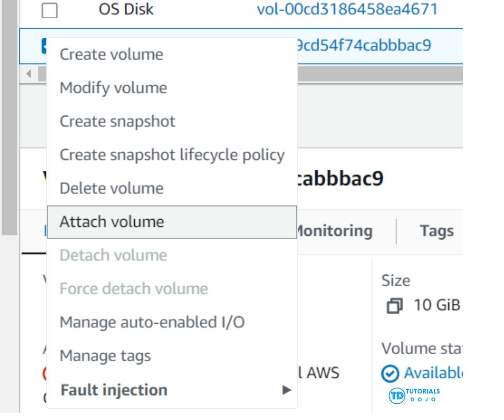Pick Modify volume from the menu
This screenshot has width=504, height=420.
pyautogui.click(x=113, y=88)
